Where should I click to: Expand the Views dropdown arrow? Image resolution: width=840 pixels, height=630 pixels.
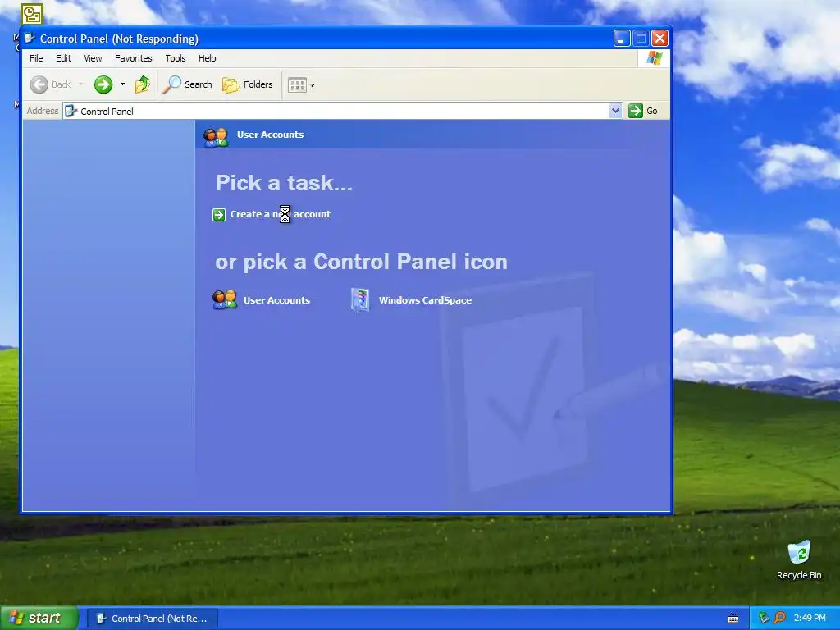pos(313,85)
